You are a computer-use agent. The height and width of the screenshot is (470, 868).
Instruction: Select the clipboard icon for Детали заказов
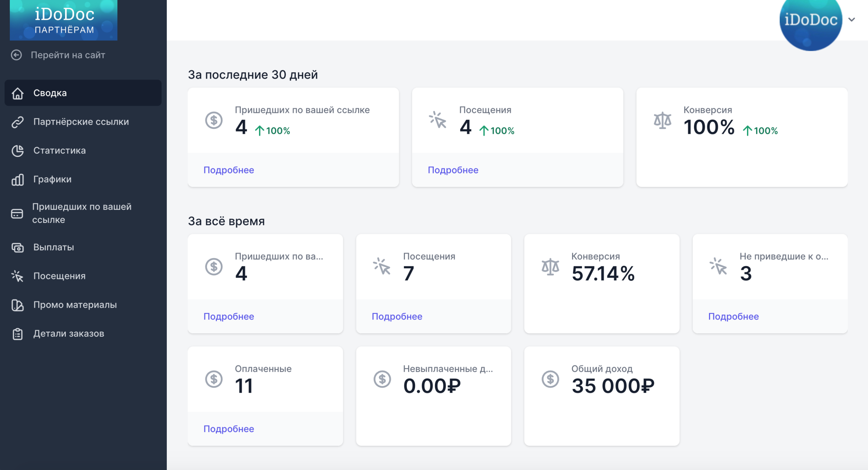point(17,333)
